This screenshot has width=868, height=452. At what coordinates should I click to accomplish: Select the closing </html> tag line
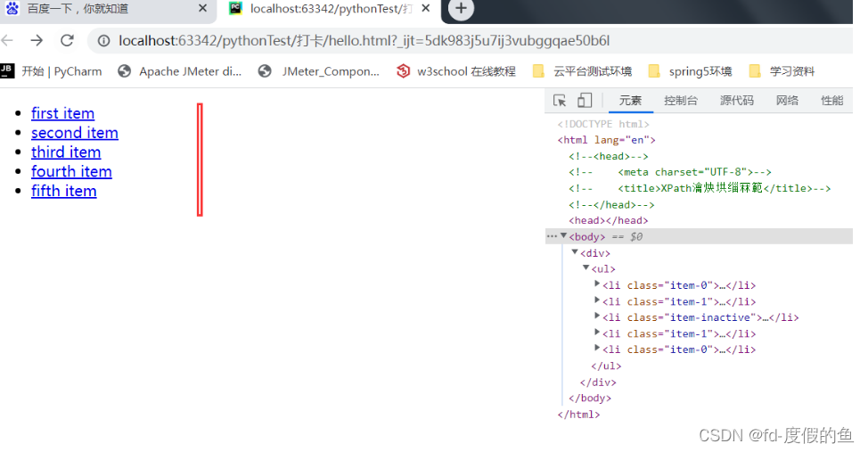(x=579, y=415)
